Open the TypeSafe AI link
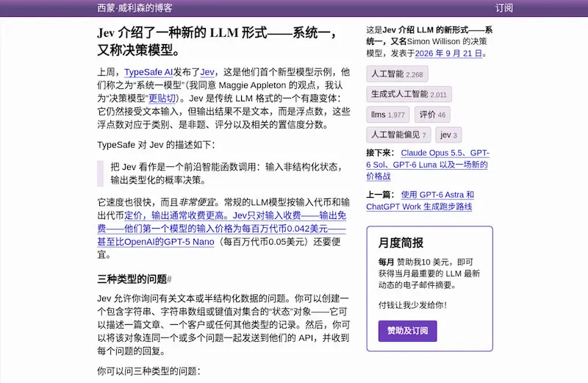 point(148,72)
